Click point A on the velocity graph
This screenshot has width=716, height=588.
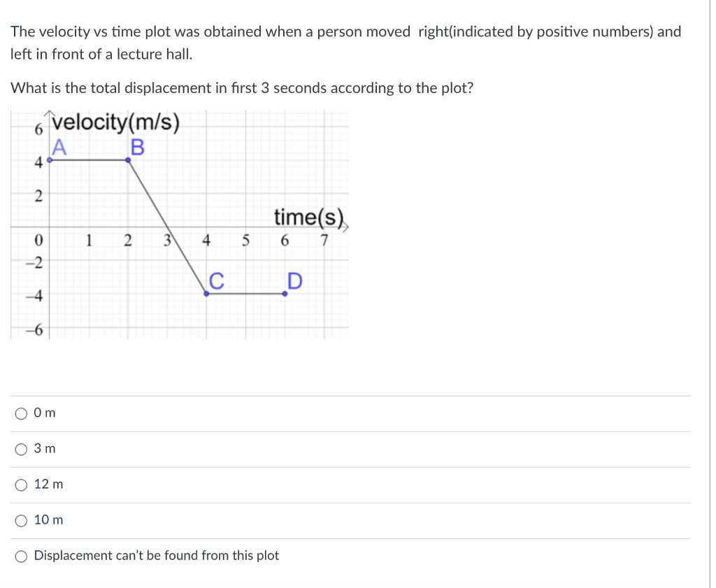[x=50, y=159]
